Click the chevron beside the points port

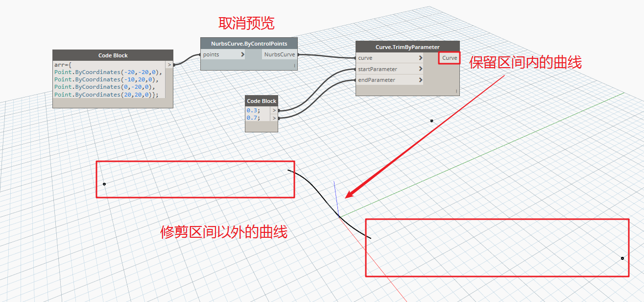[242, 54]
